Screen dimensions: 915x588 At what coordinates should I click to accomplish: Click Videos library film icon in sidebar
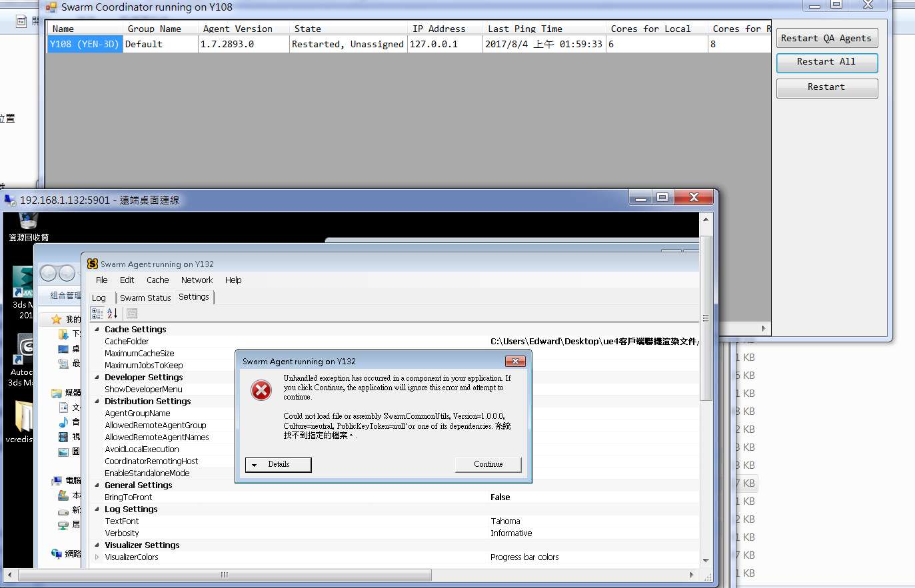63,437
